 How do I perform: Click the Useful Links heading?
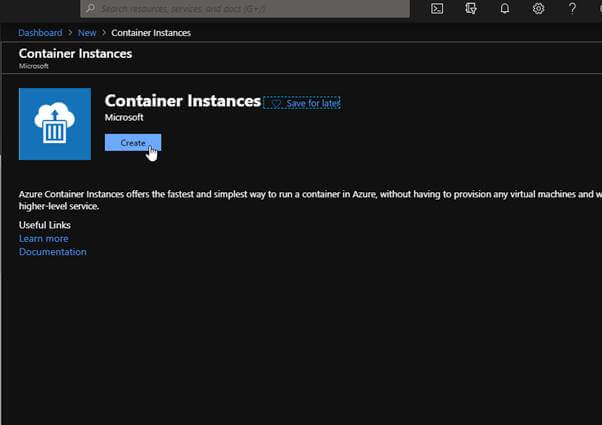click(45, 225)
